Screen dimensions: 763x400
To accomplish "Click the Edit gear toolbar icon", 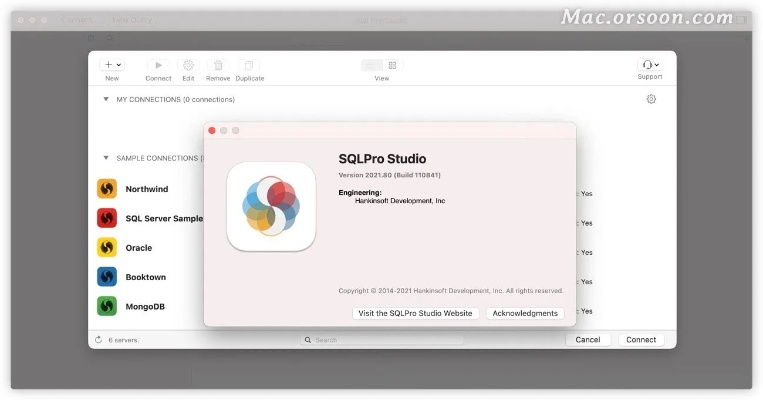I will [x=188, y=65].
